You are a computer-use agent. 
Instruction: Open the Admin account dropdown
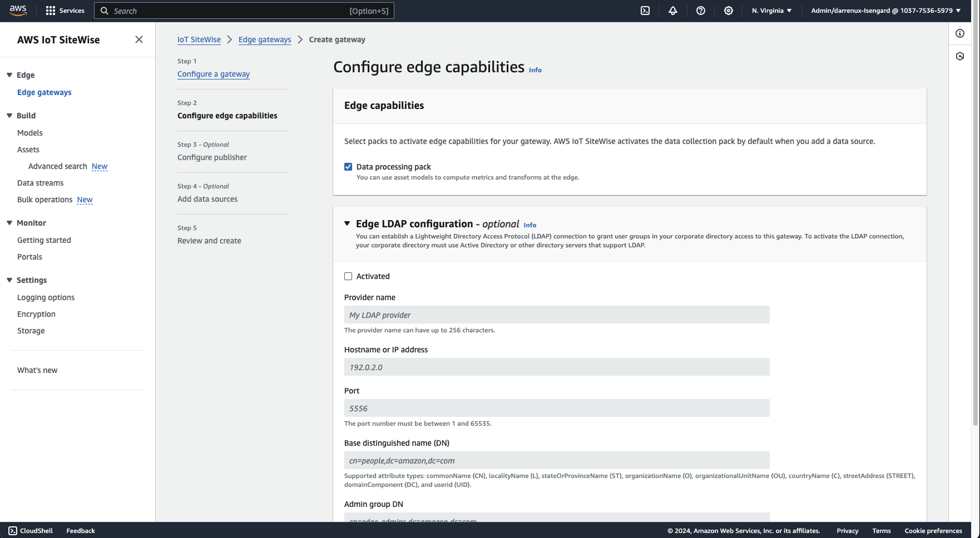tap(885, 10)
